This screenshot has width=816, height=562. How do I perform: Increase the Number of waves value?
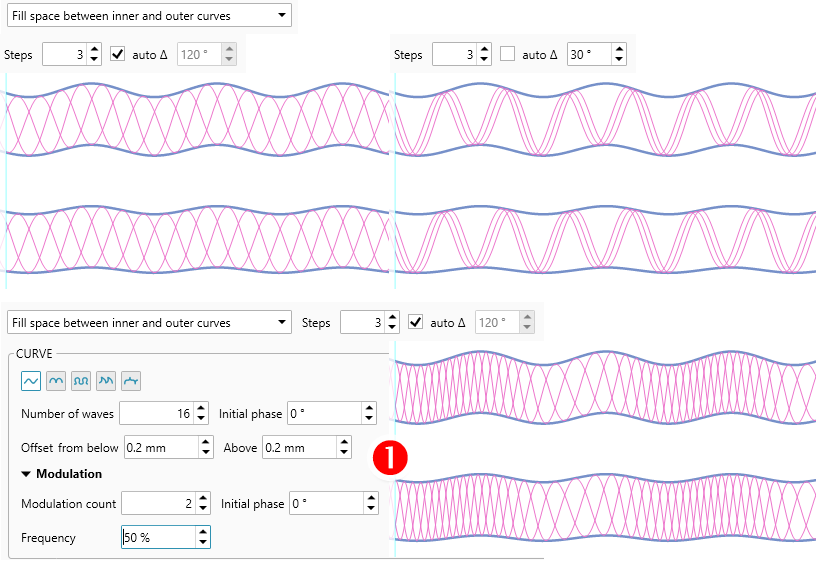(201, 408)
